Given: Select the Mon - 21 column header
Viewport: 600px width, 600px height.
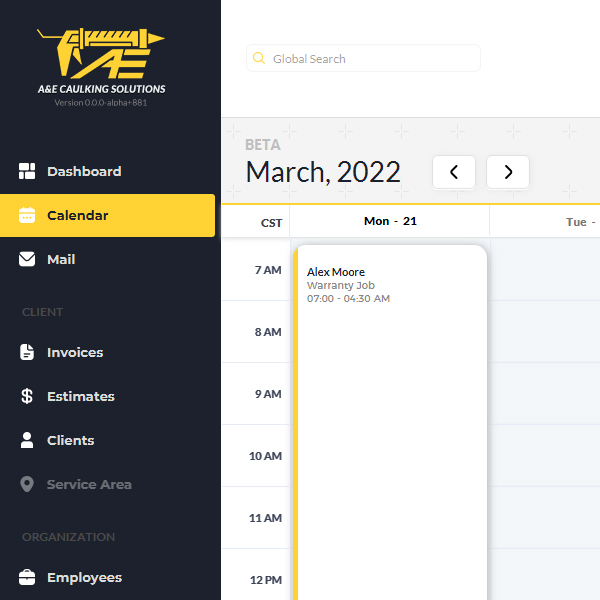Looking at the screenshot, I should [x=390, y=221].
